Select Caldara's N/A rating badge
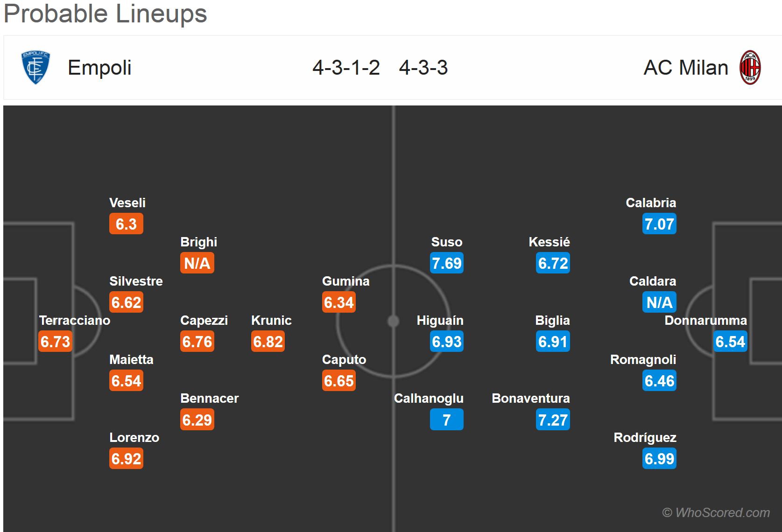Screen dimensions: 782x532 [x=659, y=302]
